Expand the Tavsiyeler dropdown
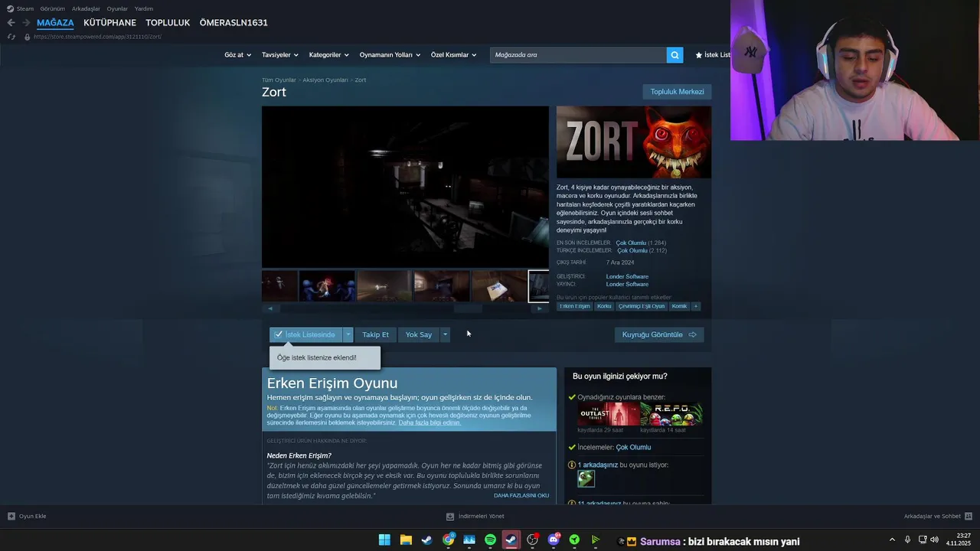The width and height of the screenshot is (980, 551). pyautogui.click(x=279, y=55)
